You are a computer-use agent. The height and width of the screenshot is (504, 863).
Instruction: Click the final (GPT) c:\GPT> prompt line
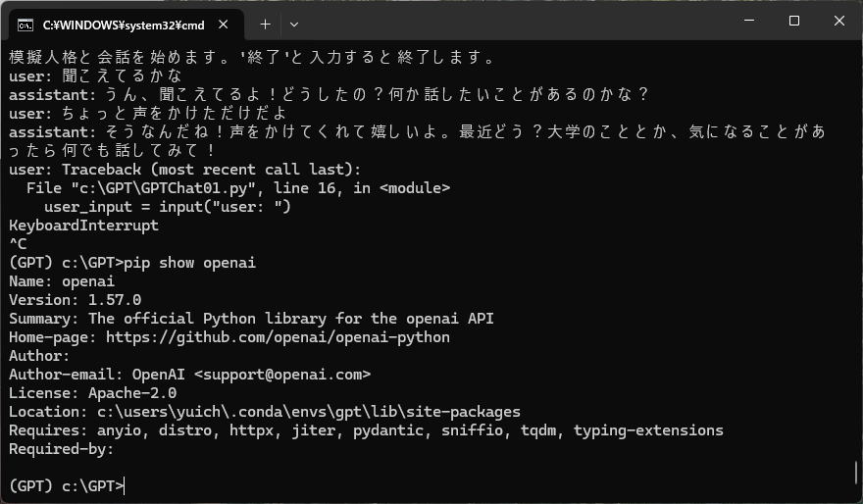point(67,485)
